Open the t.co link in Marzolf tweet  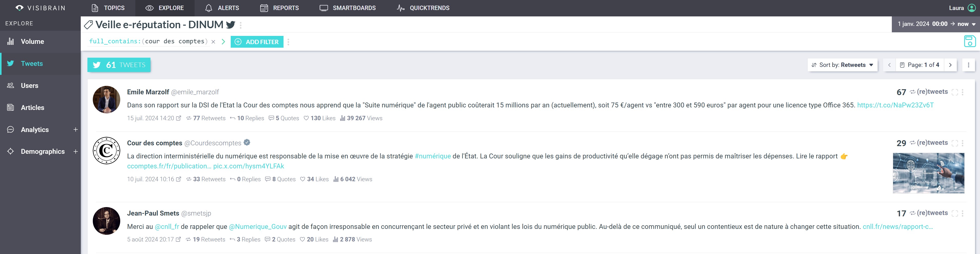(895, 105)
